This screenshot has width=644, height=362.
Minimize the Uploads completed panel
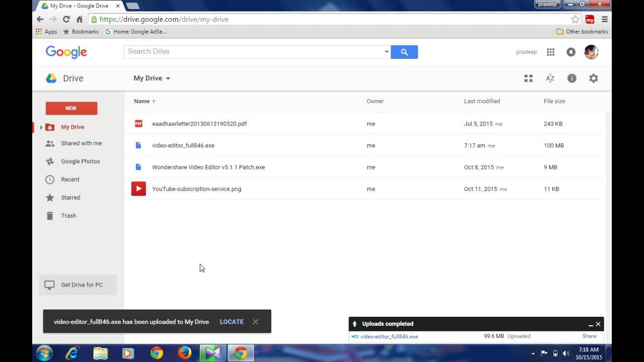(591, 325)
